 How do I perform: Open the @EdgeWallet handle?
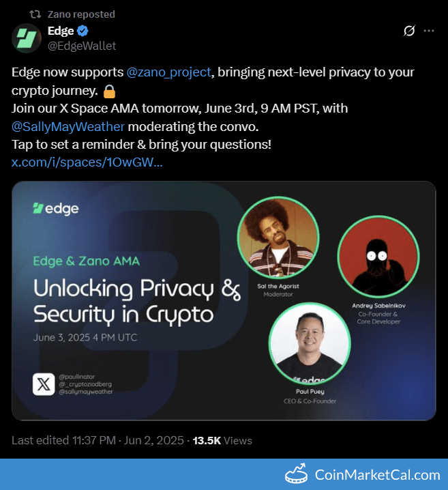tap(82, 46)
